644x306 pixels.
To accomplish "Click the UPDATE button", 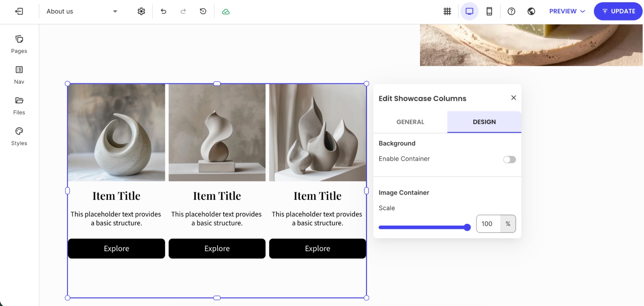I will [x=618, y=11].
